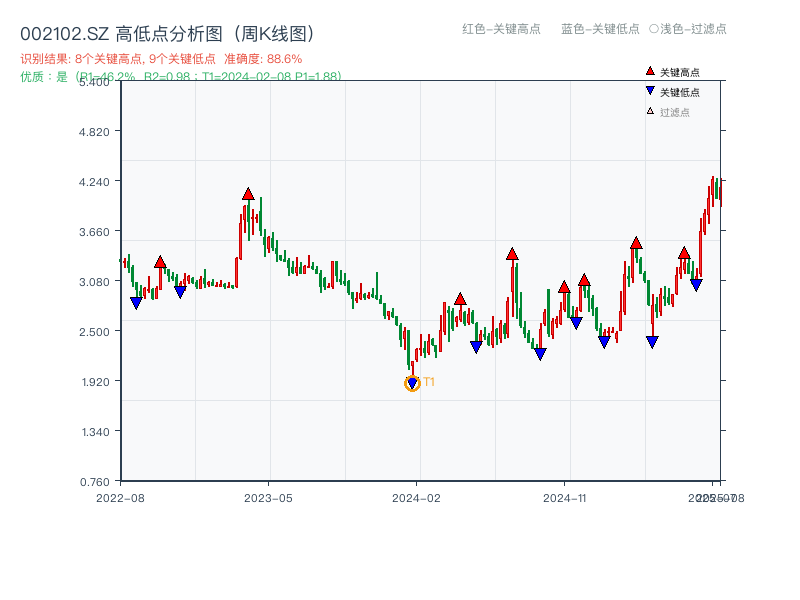Click blue low marker around 2025-01 near 2.4
This screenshot has height=600, width=800.
[x=604, y=342]
